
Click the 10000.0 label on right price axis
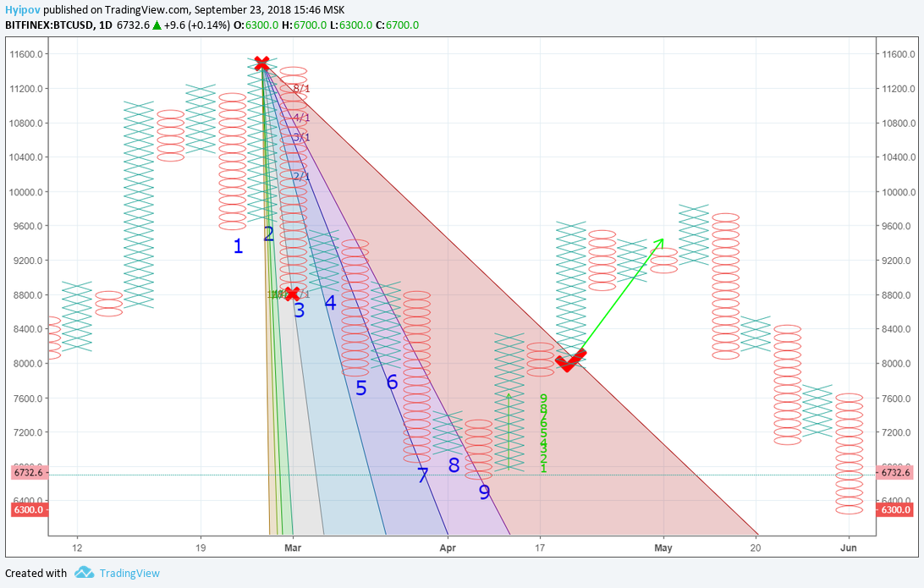click(x=899, y=192)
